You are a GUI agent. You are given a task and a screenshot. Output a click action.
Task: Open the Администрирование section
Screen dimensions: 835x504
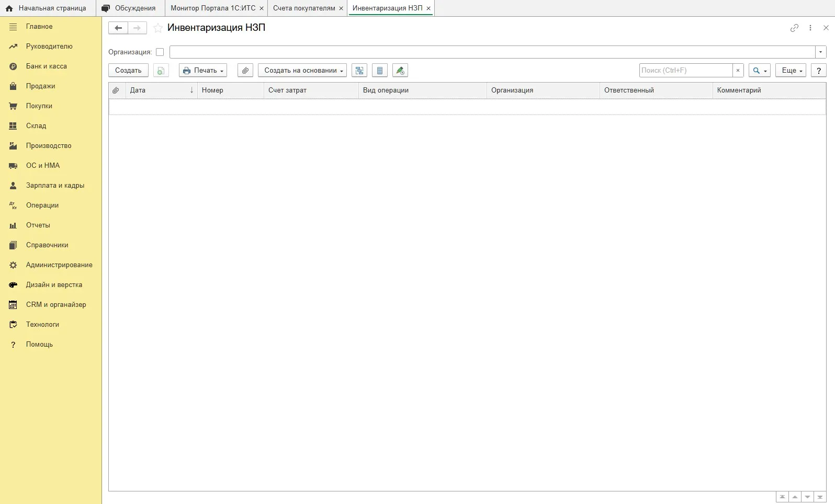click(59, 265)
